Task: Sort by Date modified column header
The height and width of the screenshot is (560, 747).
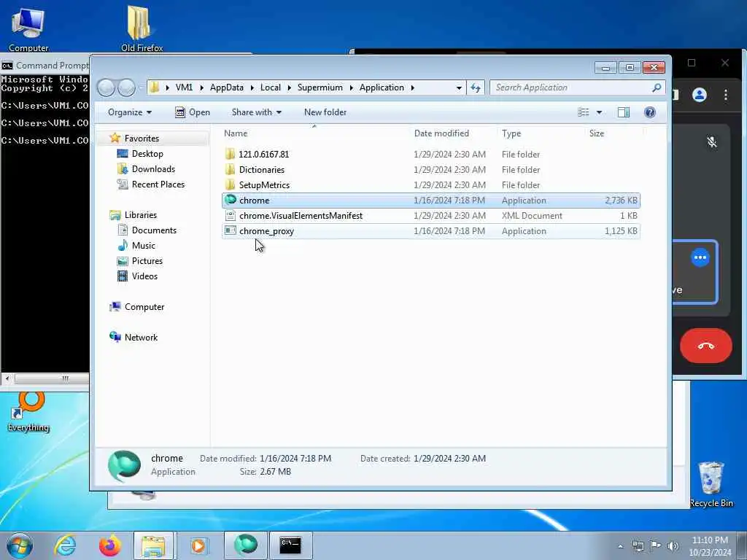Action: click(x=453, y=133)
